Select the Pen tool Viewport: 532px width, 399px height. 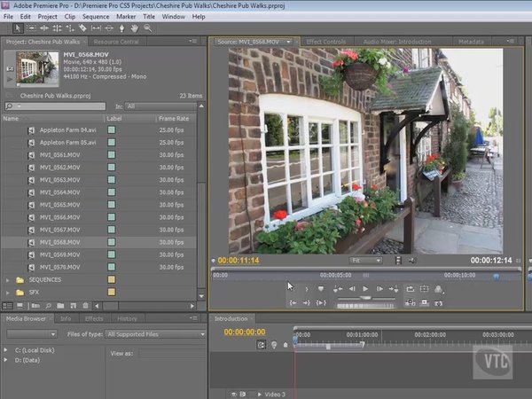121,28
